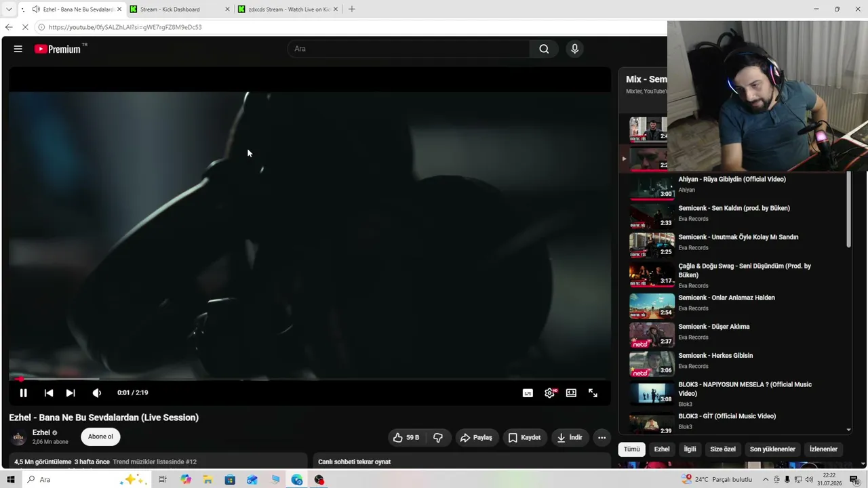Viewport: 868px width, 488px height.
Task: Subscribe with the 'Abone ol' button
Action: click(100, 437)
